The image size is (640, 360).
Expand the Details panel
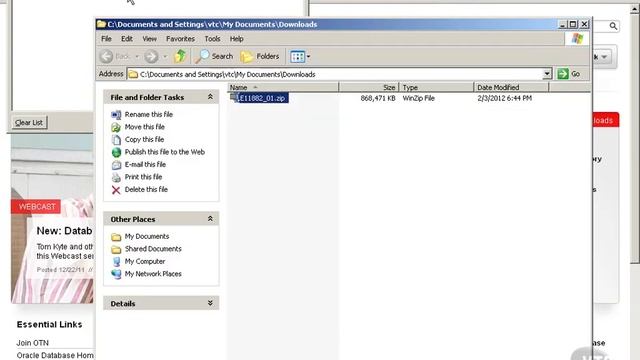coord(210,303)
